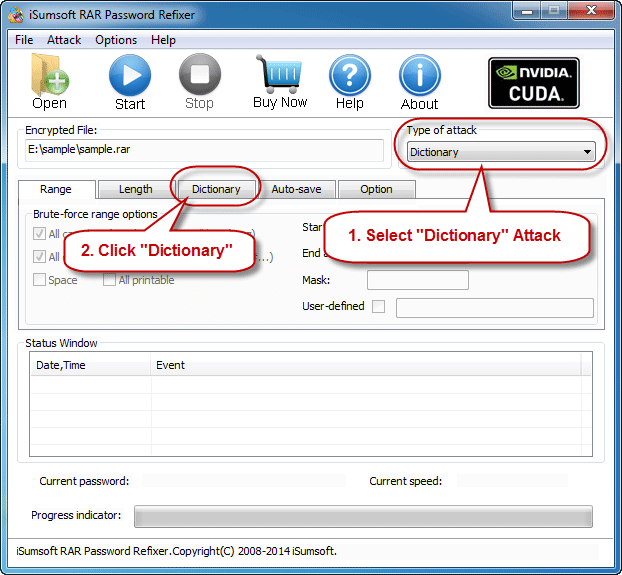Viewport: 622px width, 575px height.
Task: Start the password attack
Action: [x=130, y=82]
